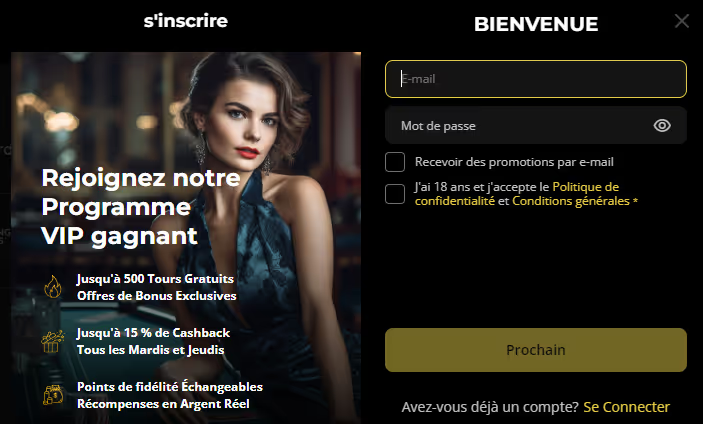
Task: Select the s'inscrire header title
Action: [x=186, y=21]
